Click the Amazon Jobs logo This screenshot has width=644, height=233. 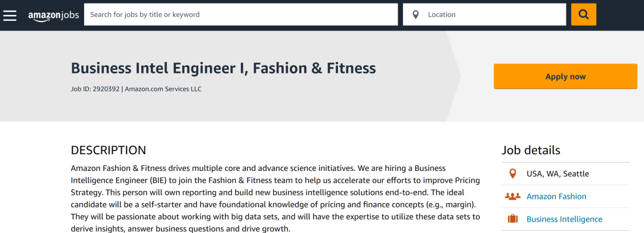coord(54,15)
